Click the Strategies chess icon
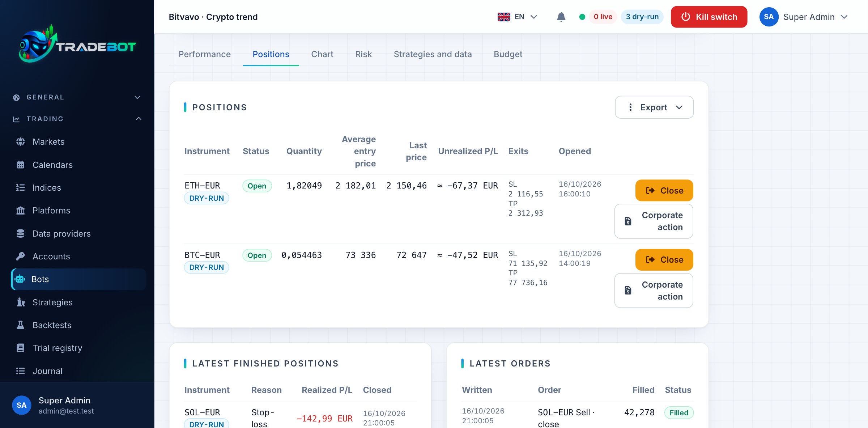This screenshot has height=428, width=868. pos(21,302)
